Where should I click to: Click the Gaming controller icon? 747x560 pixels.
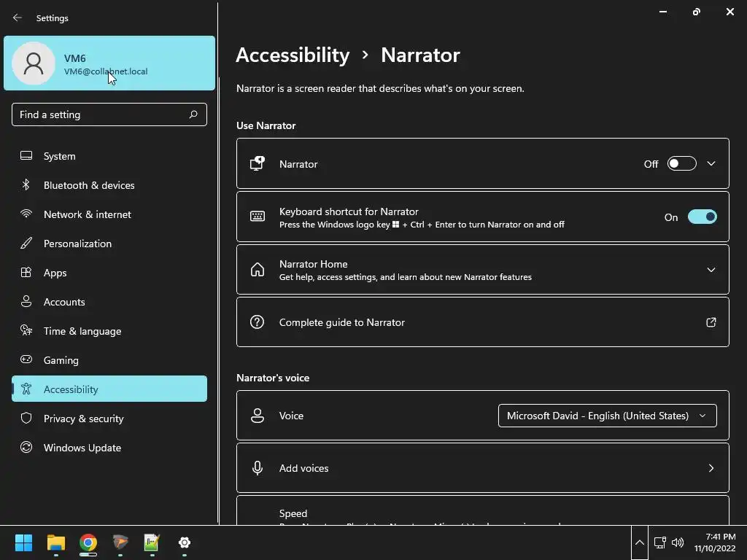26,359
